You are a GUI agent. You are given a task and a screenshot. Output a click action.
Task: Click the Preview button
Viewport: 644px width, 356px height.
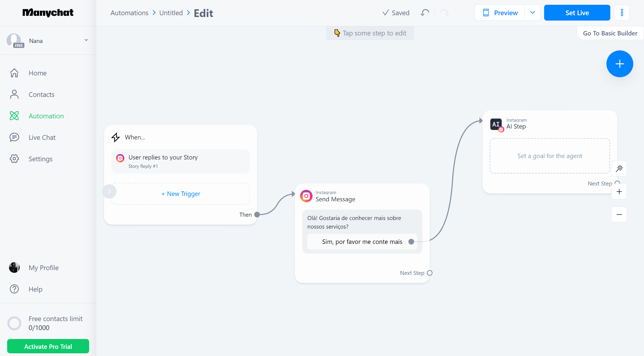coord(500,13)
